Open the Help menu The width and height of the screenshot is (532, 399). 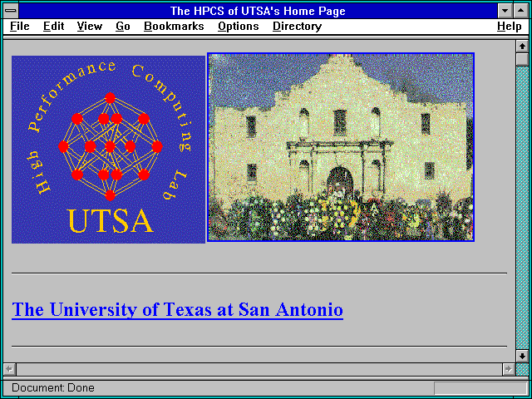pos(510,27)
